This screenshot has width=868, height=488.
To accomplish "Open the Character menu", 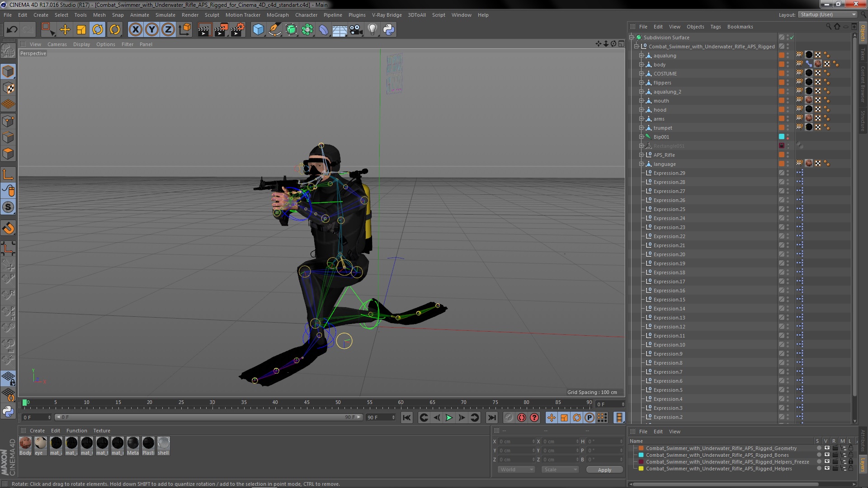I will (306, 15).
